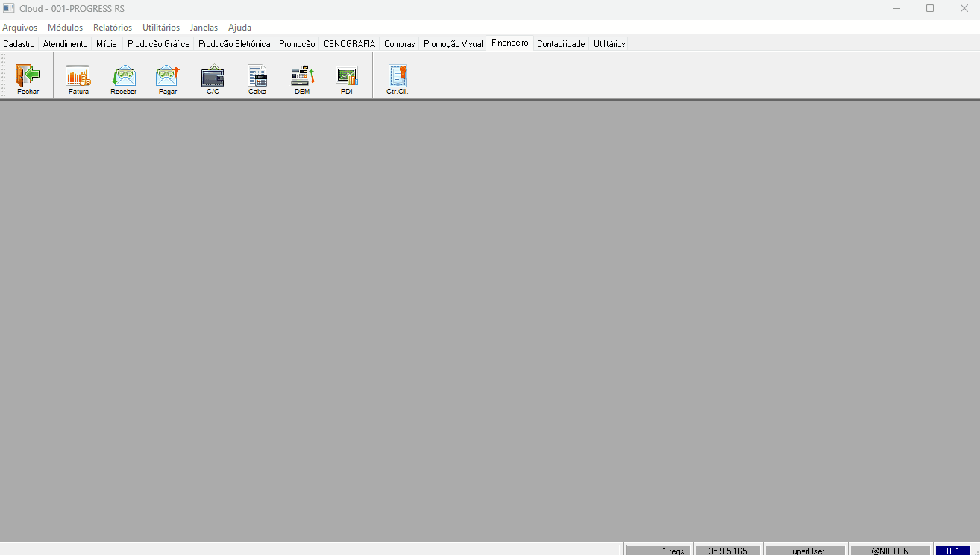
Task: Open the Fatura invoice tool
Action: point(78,76)
